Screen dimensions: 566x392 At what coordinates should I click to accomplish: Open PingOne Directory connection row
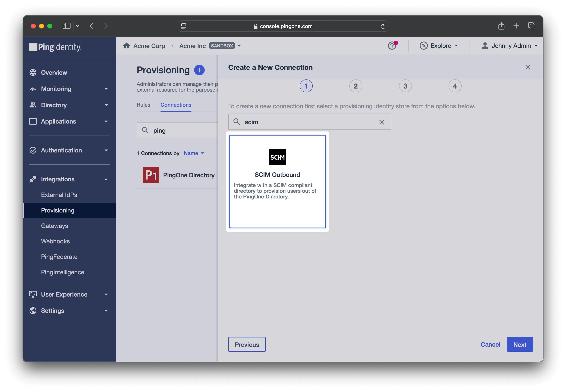click(x=177, y=175)
